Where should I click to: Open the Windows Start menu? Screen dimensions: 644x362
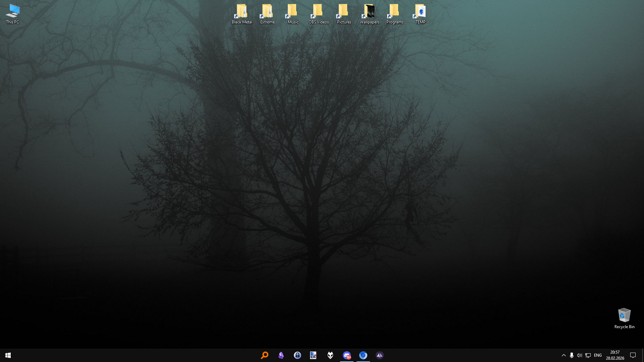(8, 355)
